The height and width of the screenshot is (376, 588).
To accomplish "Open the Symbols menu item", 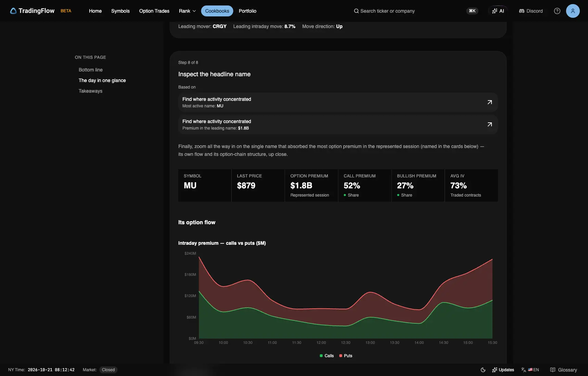I will [x=120, y=11].
